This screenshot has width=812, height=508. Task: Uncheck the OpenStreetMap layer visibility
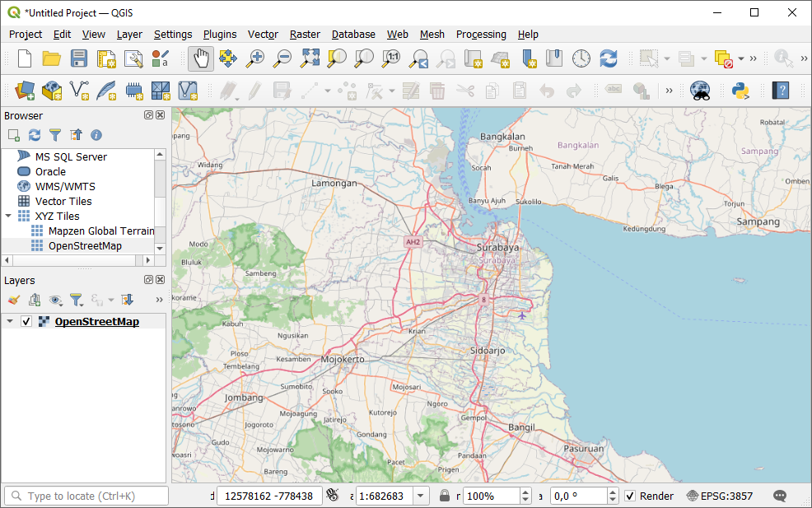click(x=26, y=320)
